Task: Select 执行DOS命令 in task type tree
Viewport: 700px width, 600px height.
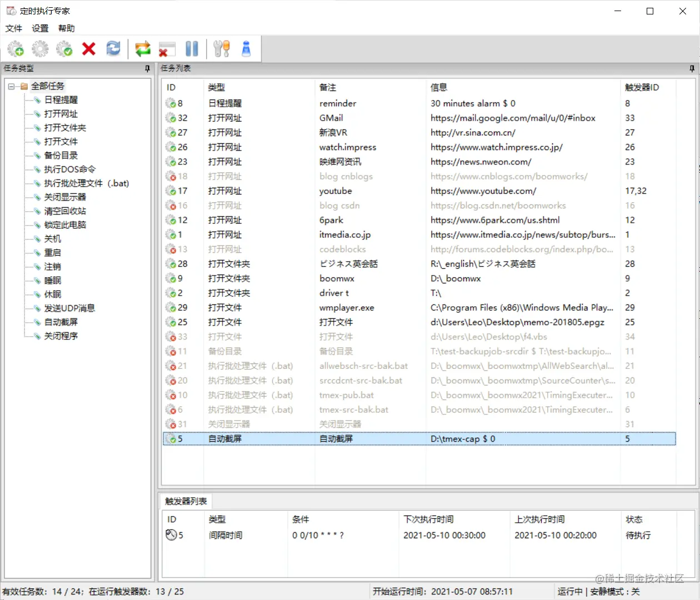Action: (x=70, y=169)
